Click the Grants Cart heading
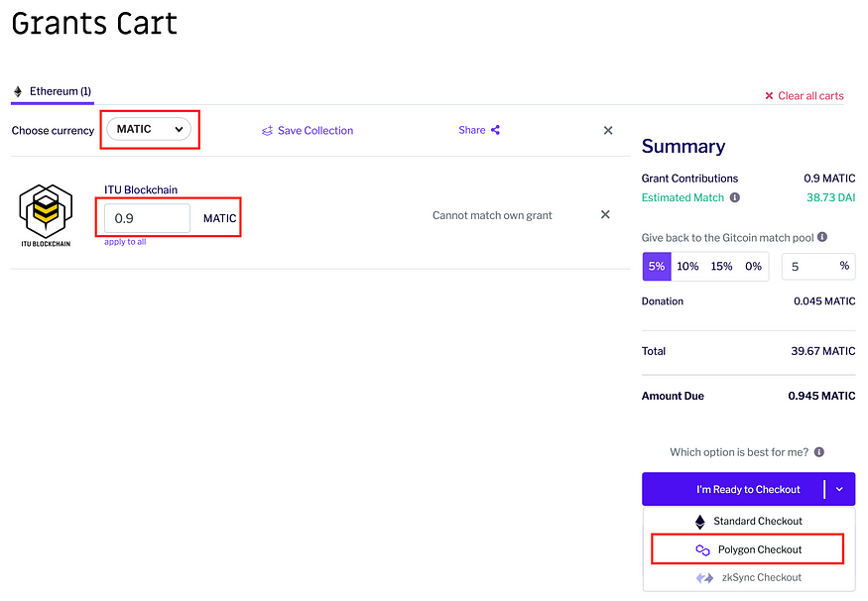868x601 pixels. click(94, 24)
